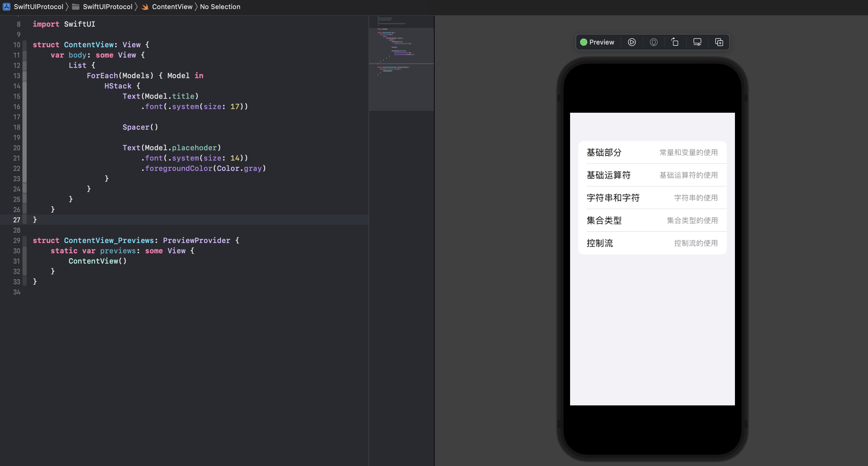This screenshot has width=868, height=466.
Task: Open ContentView breadcrumb file menu
Action: (172, 7)
